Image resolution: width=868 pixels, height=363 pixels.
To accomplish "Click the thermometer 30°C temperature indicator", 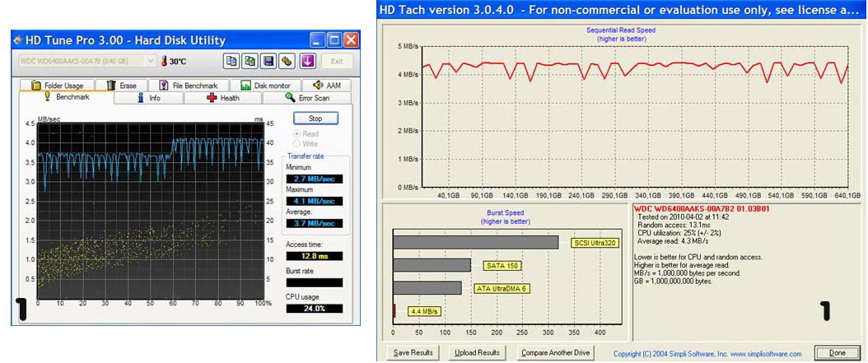I will [x=173, y=62].
